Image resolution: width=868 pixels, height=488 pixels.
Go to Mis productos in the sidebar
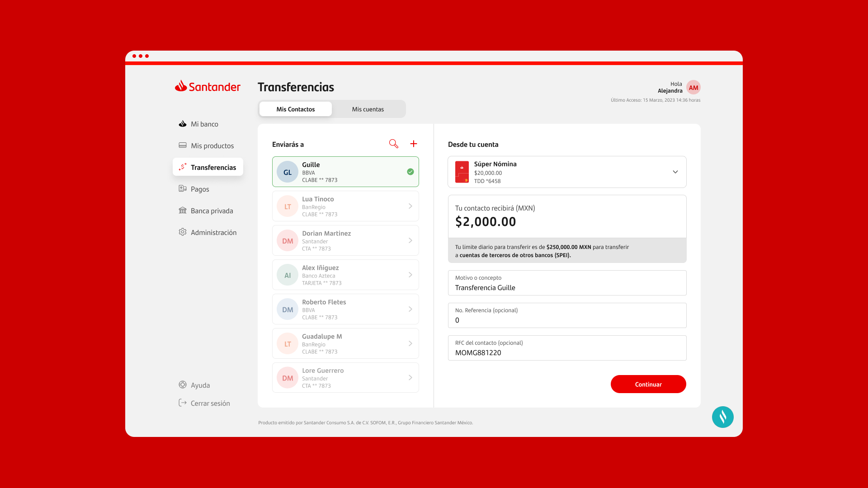212,145
